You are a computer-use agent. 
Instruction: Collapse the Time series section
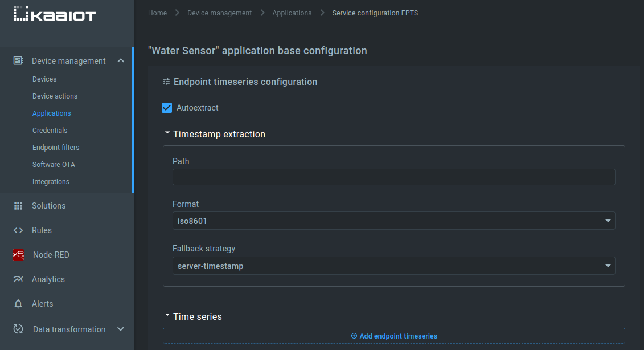coord(167,315)
